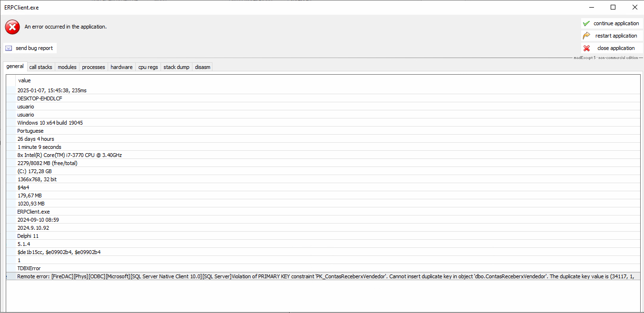Open the call stacks tab
The image size is (644, 313).
(40, 67)
